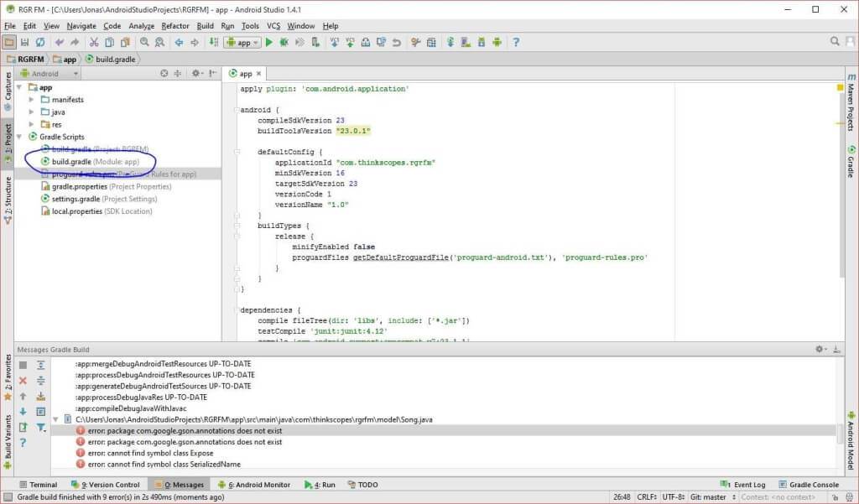The image size is (859, 504).
Task: Open the Navigate menu
Action: click(x=81, y=26)
